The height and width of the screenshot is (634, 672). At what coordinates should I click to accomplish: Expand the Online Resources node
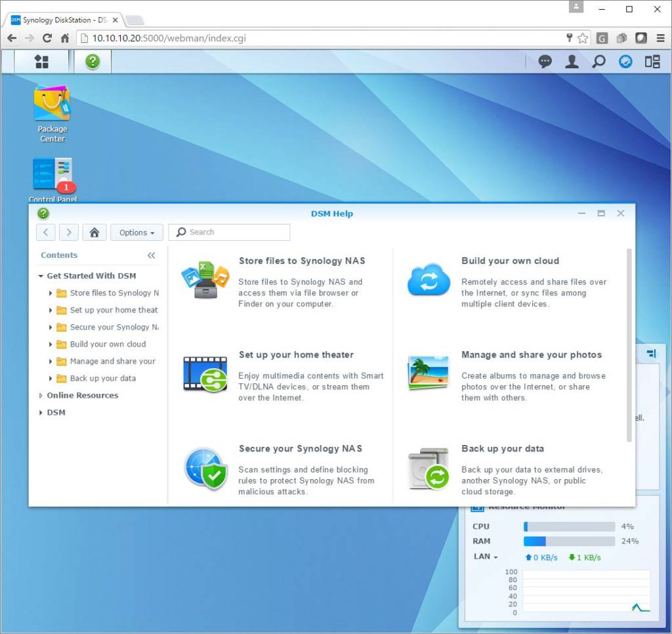[41, 396]
